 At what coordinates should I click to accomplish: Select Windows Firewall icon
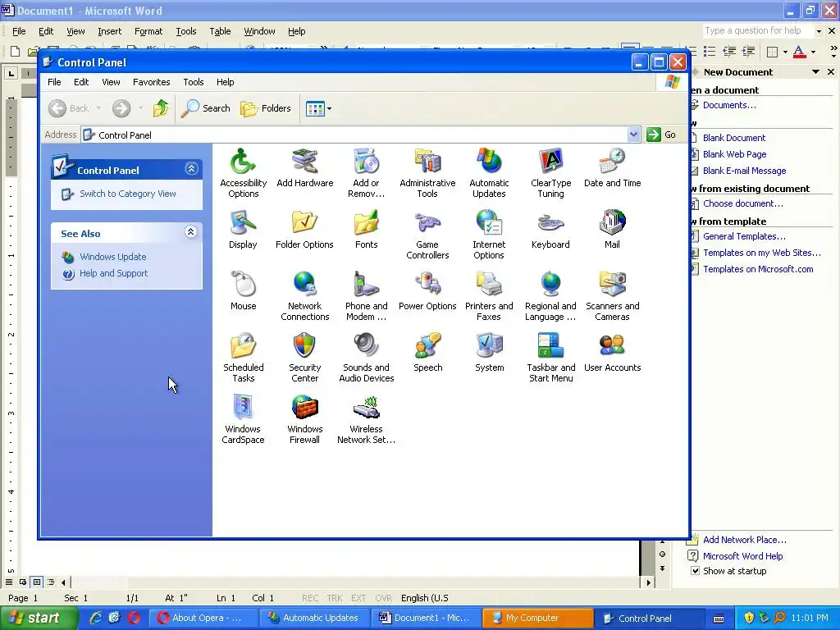[x=305, y=419]
